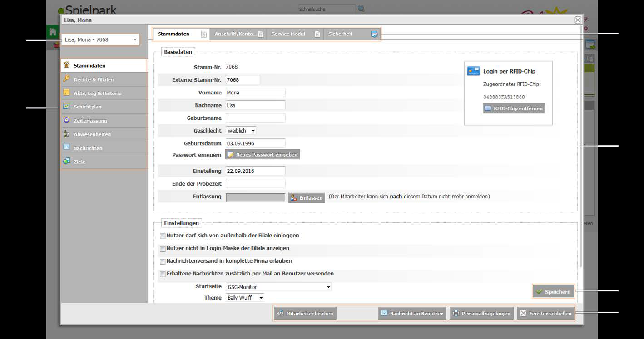644x339 pixels.
Task: Toggle Nachrichtenversand in komplette Firma erlauben
Action: click(x=163, y=261)
